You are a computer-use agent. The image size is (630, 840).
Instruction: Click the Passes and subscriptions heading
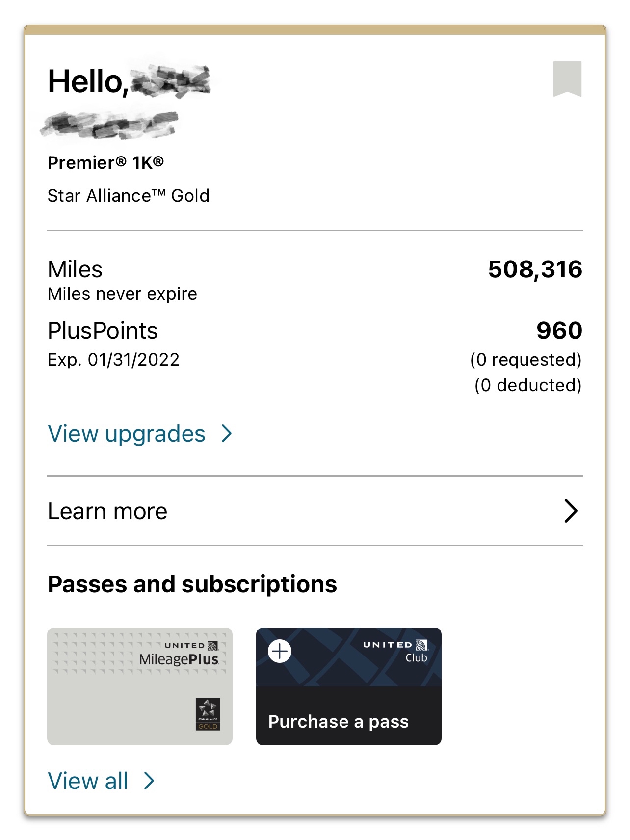point(192,584)
